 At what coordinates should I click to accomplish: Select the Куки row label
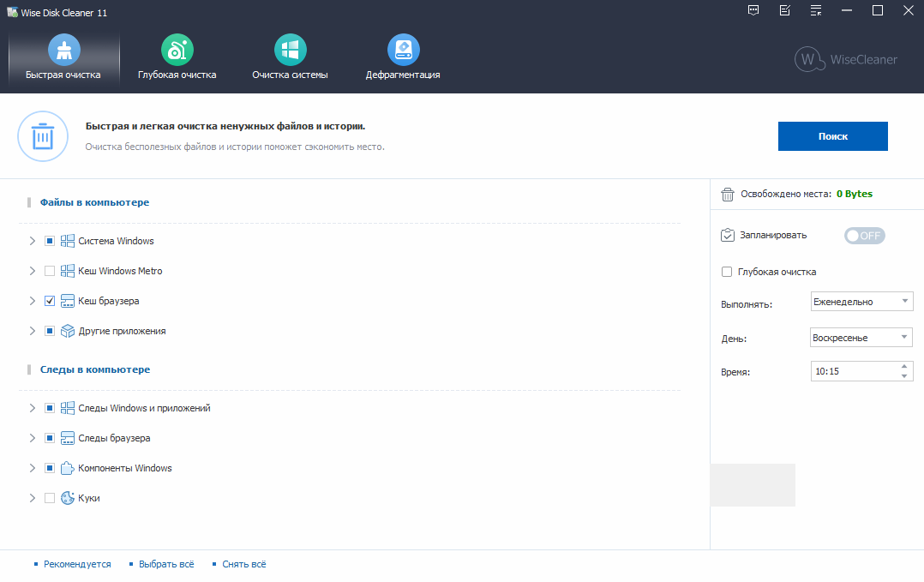point(89,498)
